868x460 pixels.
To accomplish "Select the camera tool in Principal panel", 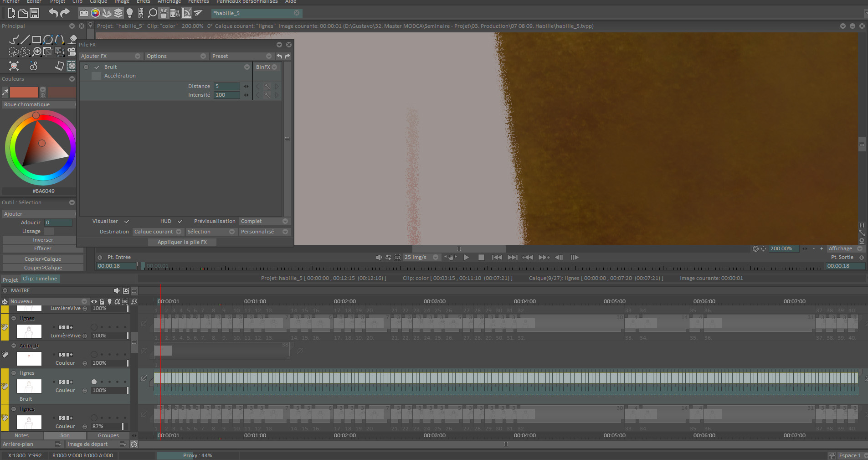I will tap(72, 52).
